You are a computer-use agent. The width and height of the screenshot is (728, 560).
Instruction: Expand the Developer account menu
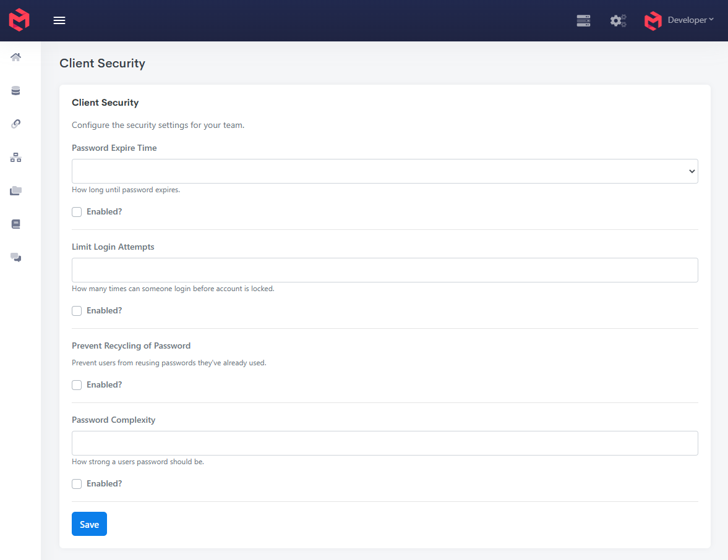pos(688,20)
